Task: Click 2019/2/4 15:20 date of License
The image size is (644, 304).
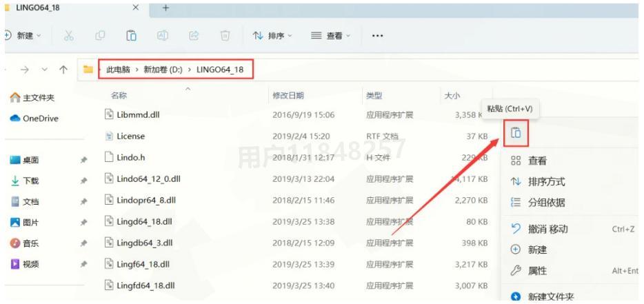Action: pyautogui.click(x=300, y=136)
